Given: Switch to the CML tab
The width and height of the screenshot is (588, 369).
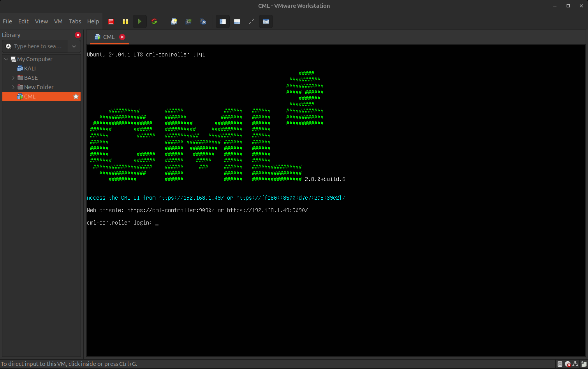Looking at the screenshot, I should tap(108, 37).
